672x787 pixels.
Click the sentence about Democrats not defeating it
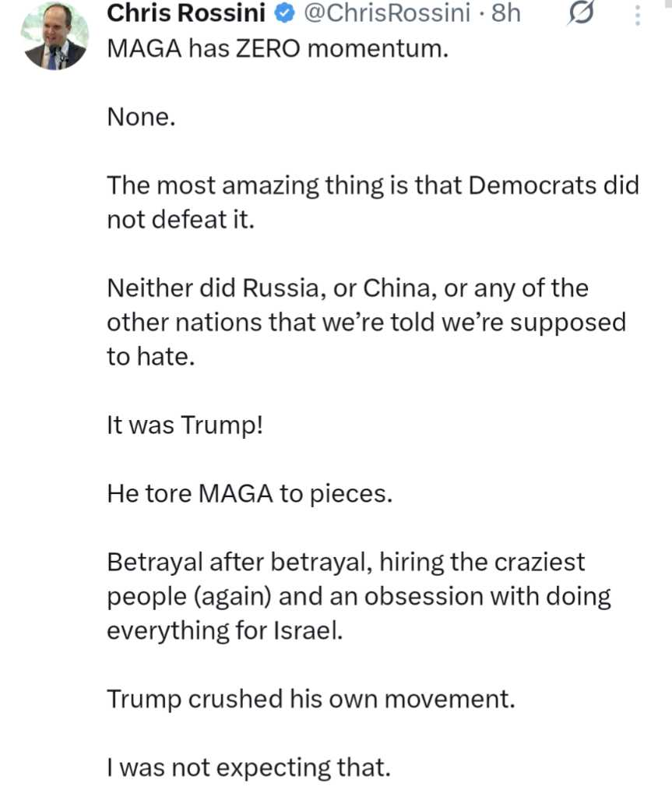pyautogui.click(x=372, y=203)
